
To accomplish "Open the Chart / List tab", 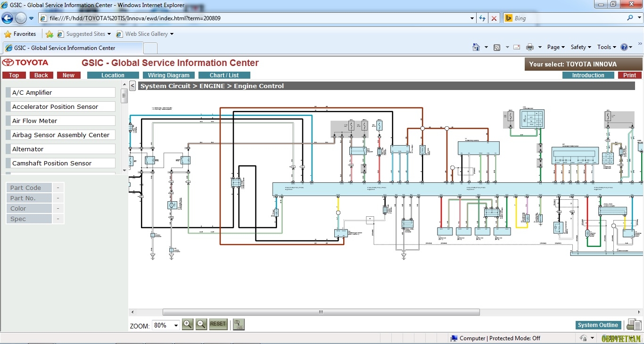I will pos(224,75).
